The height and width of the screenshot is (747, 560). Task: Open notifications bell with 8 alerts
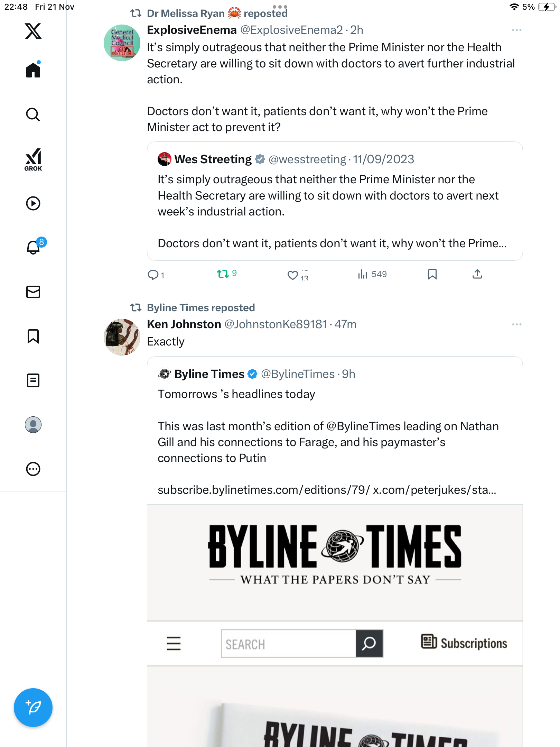coord(34,247)
